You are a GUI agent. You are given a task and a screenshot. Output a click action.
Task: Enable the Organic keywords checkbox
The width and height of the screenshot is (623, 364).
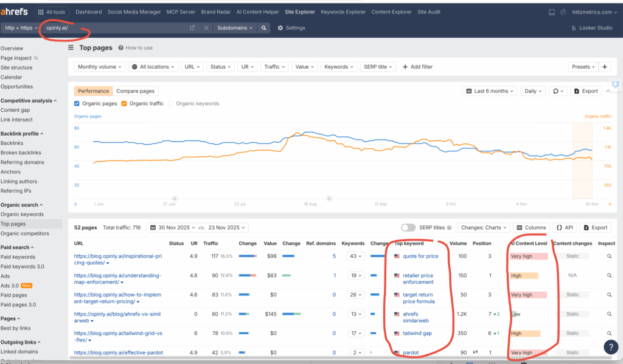coord(170,104)
